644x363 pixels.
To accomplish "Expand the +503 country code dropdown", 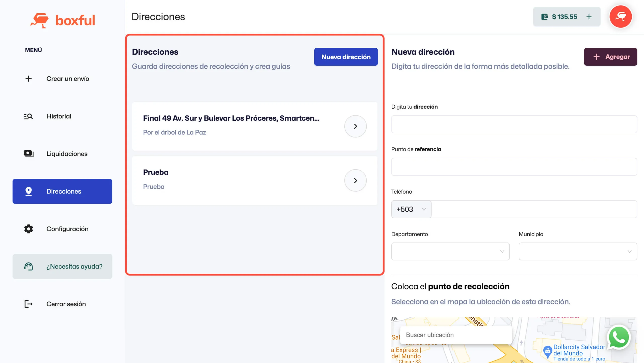I will click(411, 209).
